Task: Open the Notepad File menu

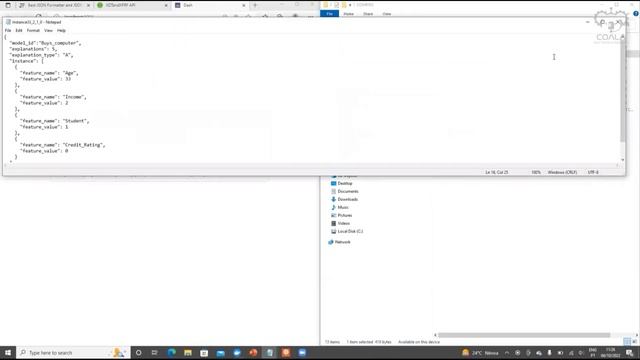Action: (8, 31)
